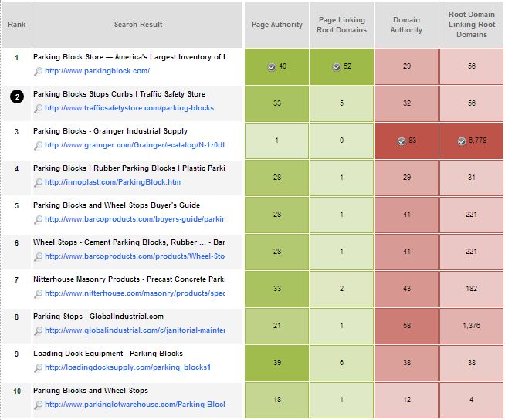Click checkmark badge next to 6,778 value
This screenshot has width=505, height=420.
pyautogui.click(x=460, y=141)
